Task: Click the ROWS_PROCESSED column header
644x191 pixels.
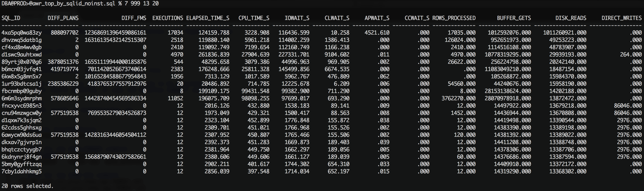Action: pyautogui.click(x=454, y=18)
